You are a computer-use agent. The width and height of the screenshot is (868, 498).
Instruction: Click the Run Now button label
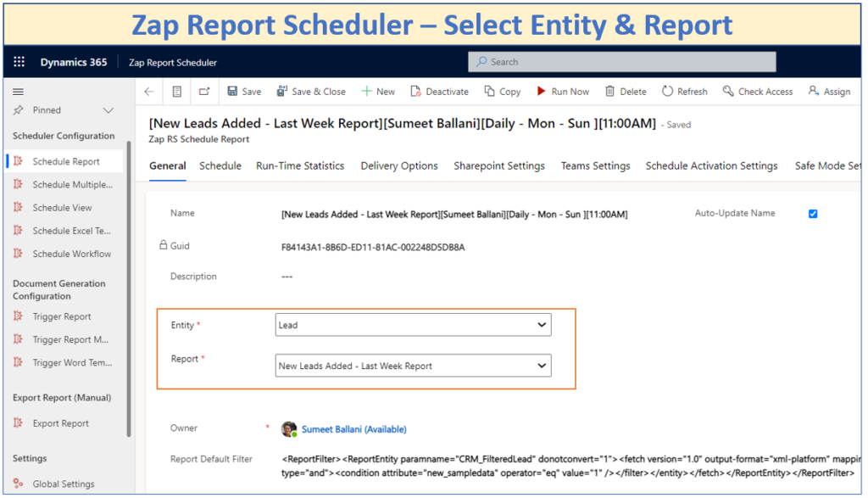coord(570,92)
